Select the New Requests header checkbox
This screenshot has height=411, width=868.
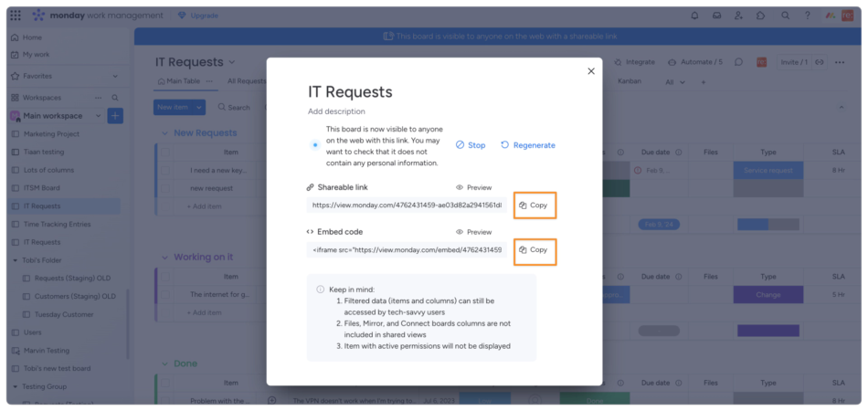[x=165, y=153]
